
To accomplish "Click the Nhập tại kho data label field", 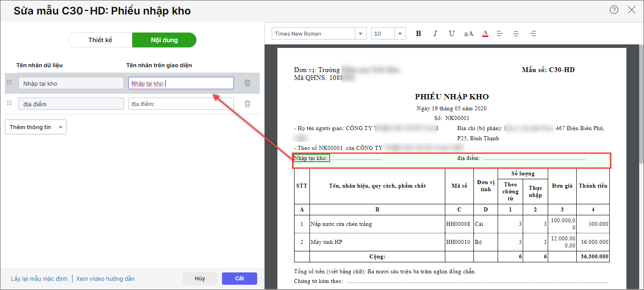I will (x=71, y=83).
